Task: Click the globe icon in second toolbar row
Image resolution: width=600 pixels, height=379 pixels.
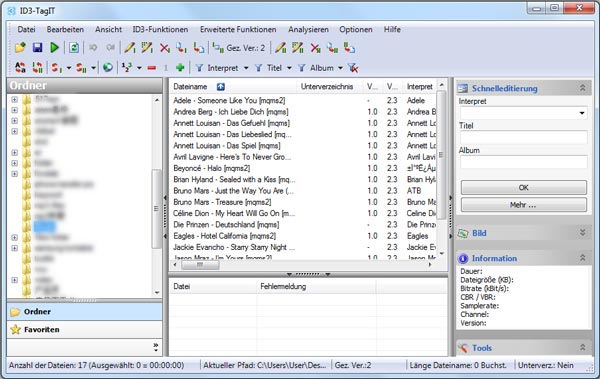Action: click(108, 67)
